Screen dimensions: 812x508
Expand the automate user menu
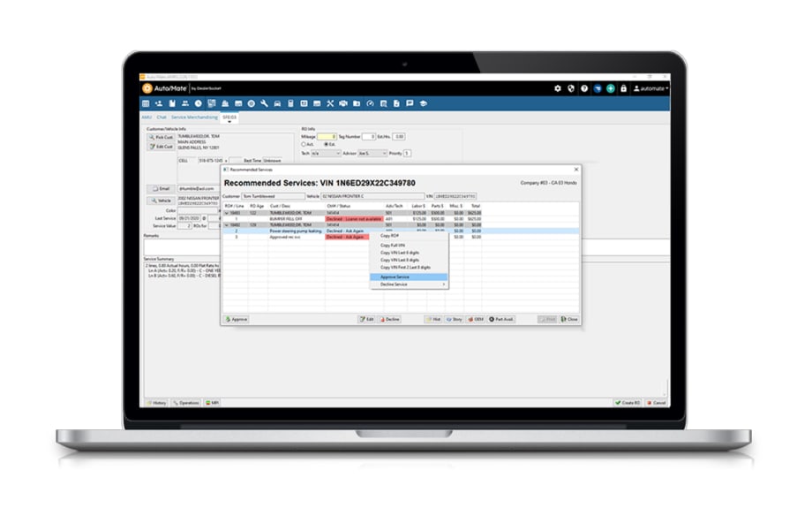tap(653, 88)
